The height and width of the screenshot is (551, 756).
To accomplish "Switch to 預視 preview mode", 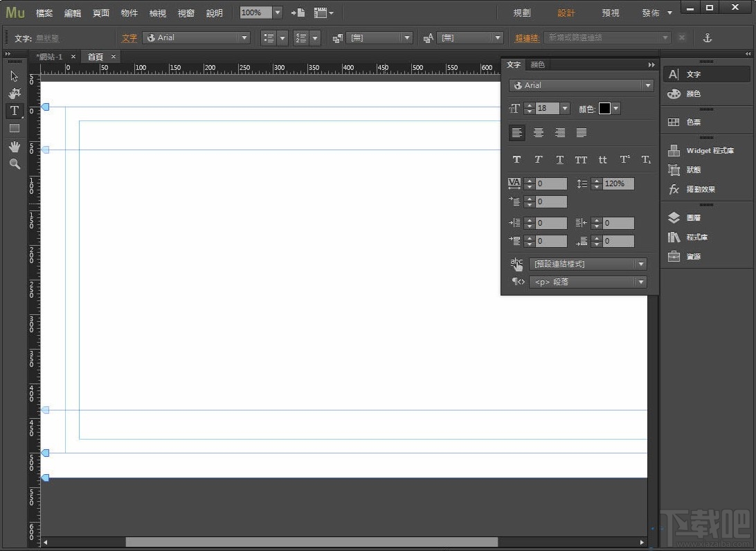I will (610, 12).
